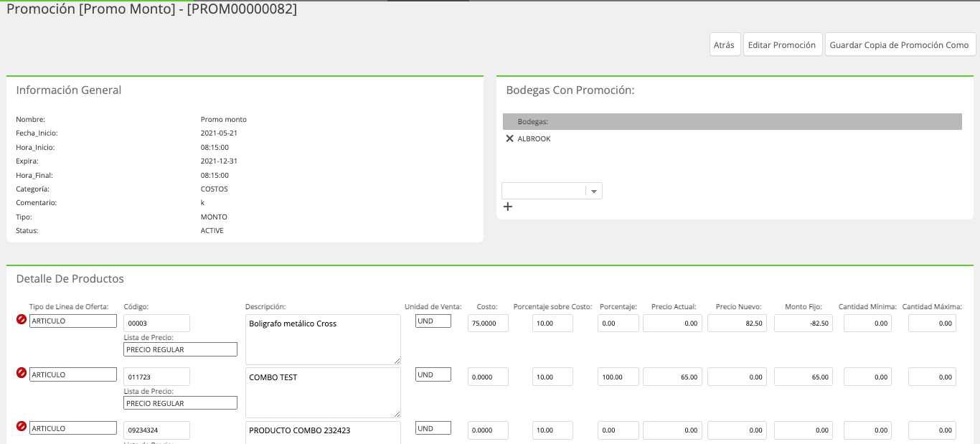Select code field 00003

[156, 323]
